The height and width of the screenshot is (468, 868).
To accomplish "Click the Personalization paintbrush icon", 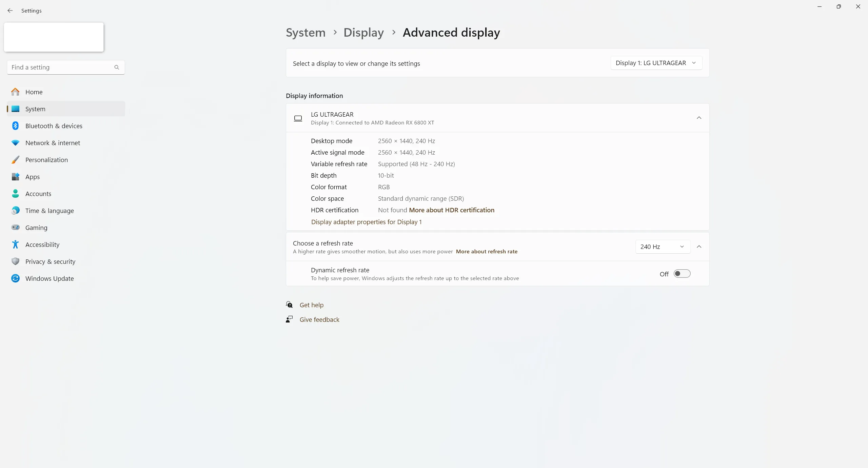I will (15, 160).
